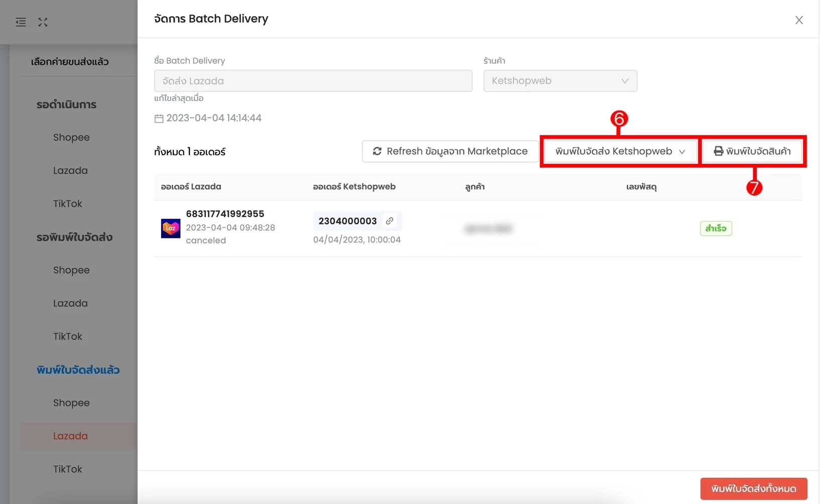Image resolution: width=820 pixels, height=504 pixels.
Task: Click refresh arrows icon in Marketplace button
Action: click(x=377, y=151)
